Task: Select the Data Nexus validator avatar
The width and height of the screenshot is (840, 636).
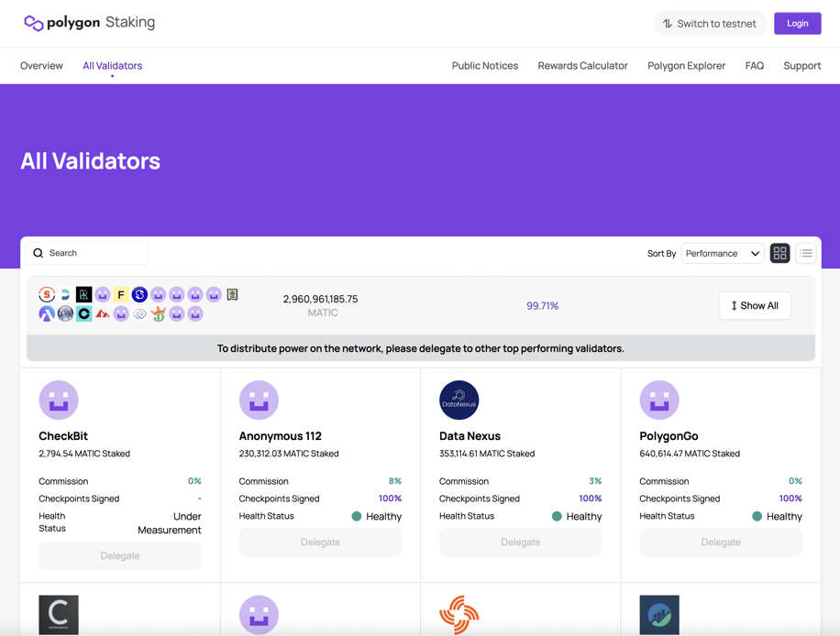Action: click(459, 400)
